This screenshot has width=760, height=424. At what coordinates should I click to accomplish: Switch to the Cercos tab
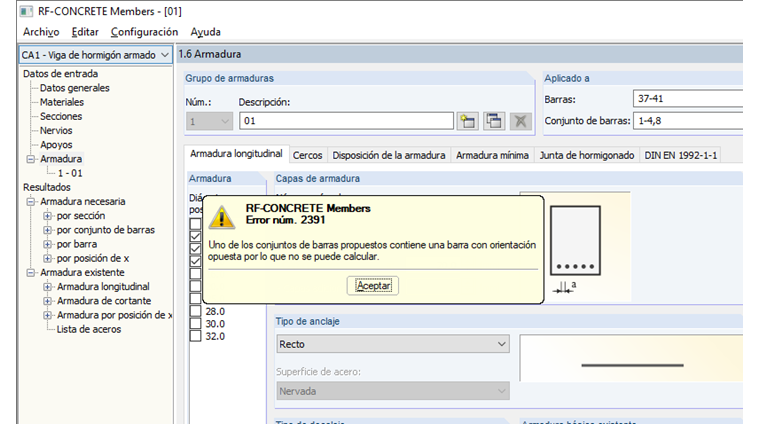tap(307, 155)
